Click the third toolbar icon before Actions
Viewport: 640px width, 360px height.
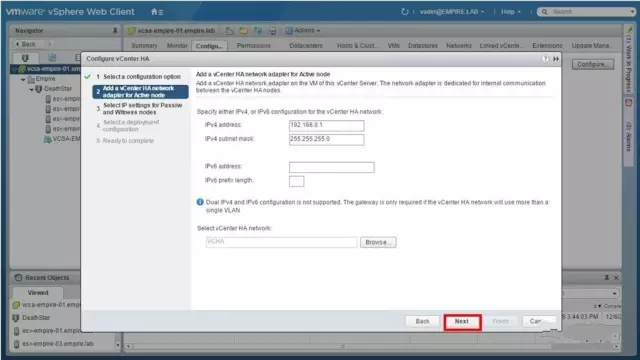(258, 31)
